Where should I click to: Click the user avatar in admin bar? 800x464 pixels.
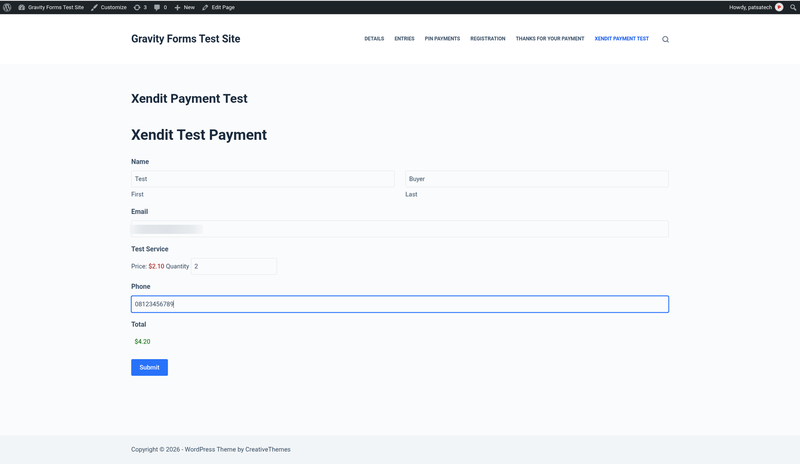pyautogui.click(x=779, y=7)
